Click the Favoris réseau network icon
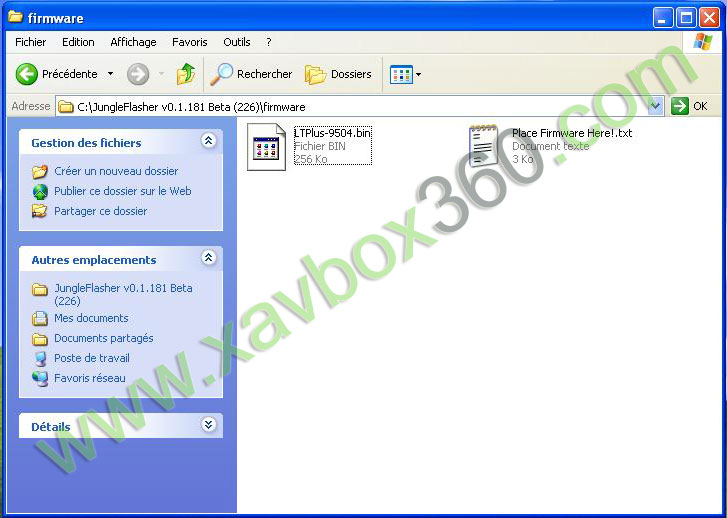The width and height of the screenshot is (727, 518). (40, 378)
